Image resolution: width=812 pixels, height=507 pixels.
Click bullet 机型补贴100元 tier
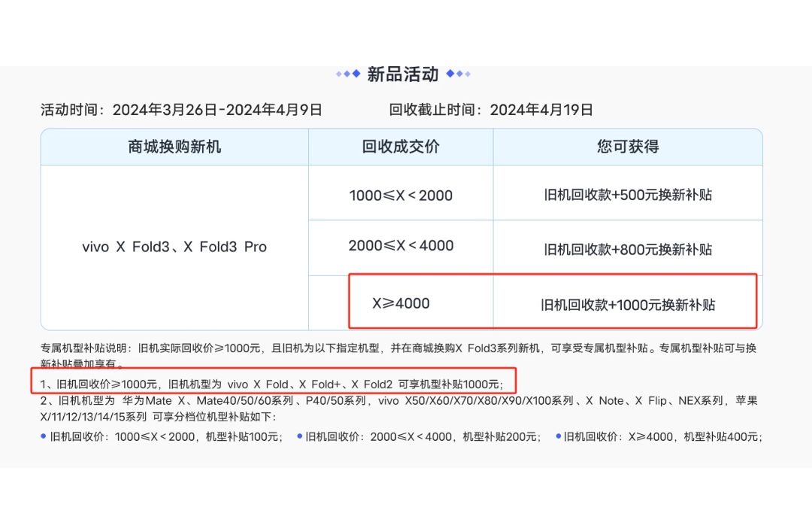click(162, 437)
